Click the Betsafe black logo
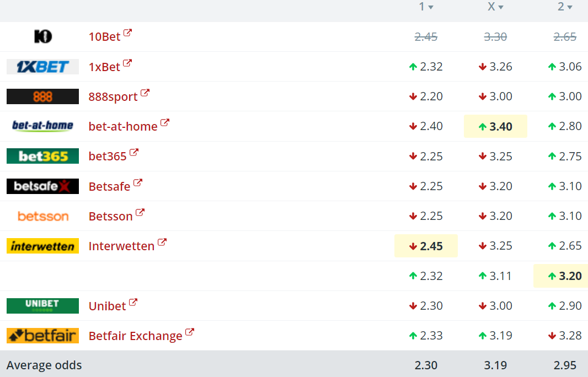The image size is (588, 377). click(42, 186)
